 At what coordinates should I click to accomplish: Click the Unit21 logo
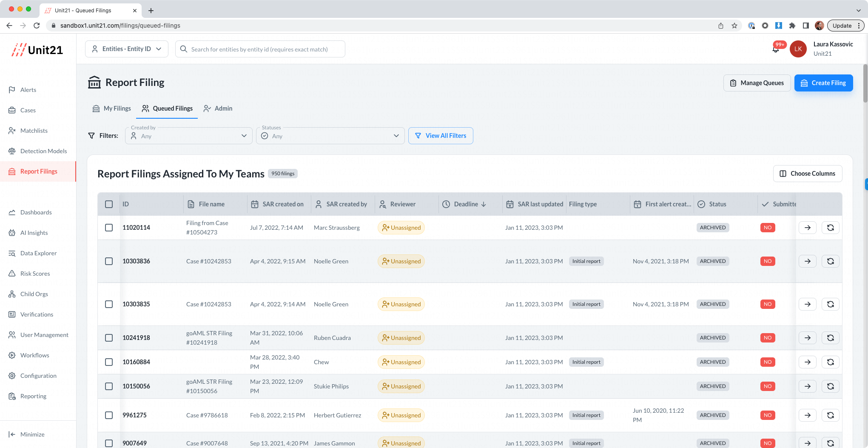pos(37,50)
